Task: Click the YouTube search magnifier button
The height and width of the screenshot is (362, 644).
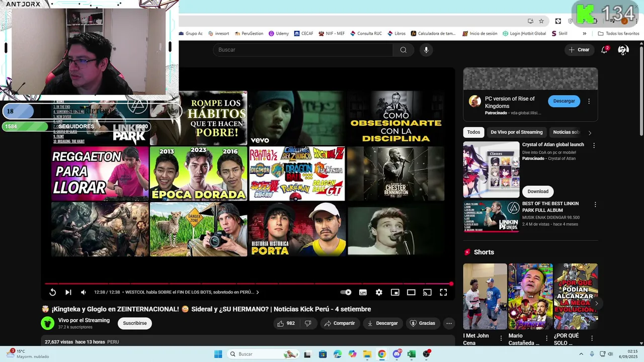Action: tap(403, 50)
